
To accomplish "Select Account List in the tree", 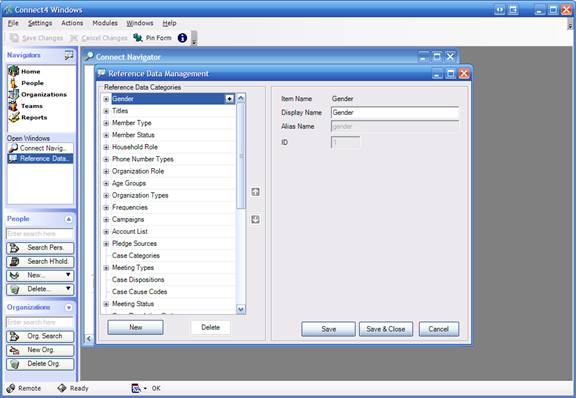I will 130,232.
